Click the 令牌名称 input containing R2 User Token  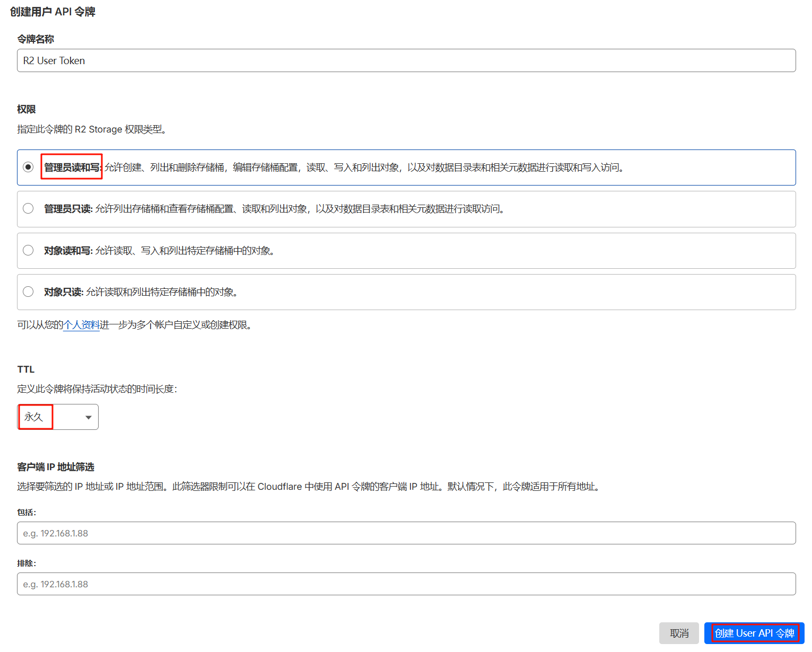[406, 60]
